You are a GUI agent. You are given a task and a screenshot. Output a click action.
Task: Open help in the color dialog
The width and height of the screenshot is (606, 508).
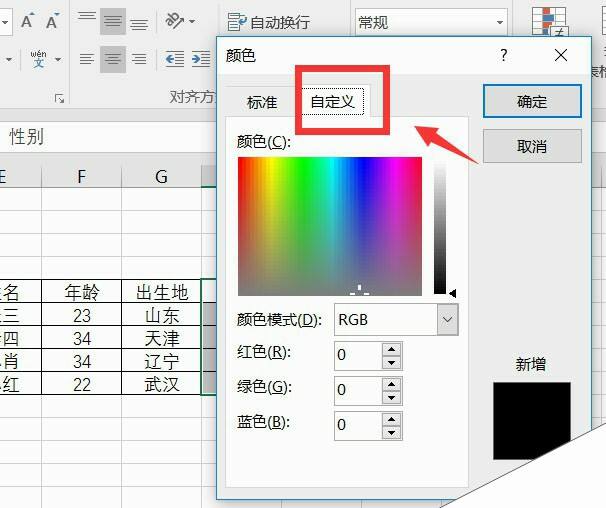pos(504,55)
